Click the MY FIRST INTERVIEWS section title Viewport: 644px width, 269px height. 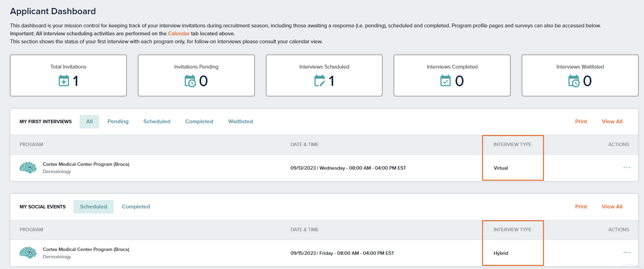click(x=46, y=122)
